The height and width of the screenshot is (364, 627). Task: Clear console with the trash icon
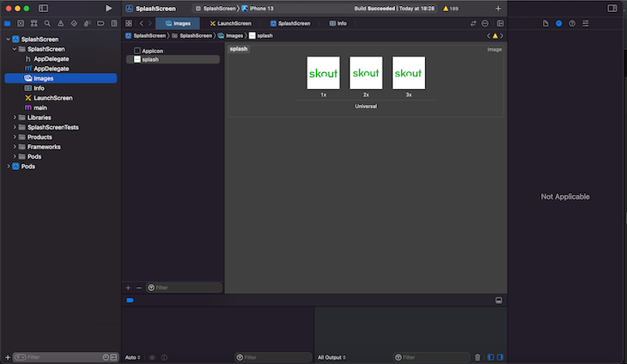tap(478, 357)
